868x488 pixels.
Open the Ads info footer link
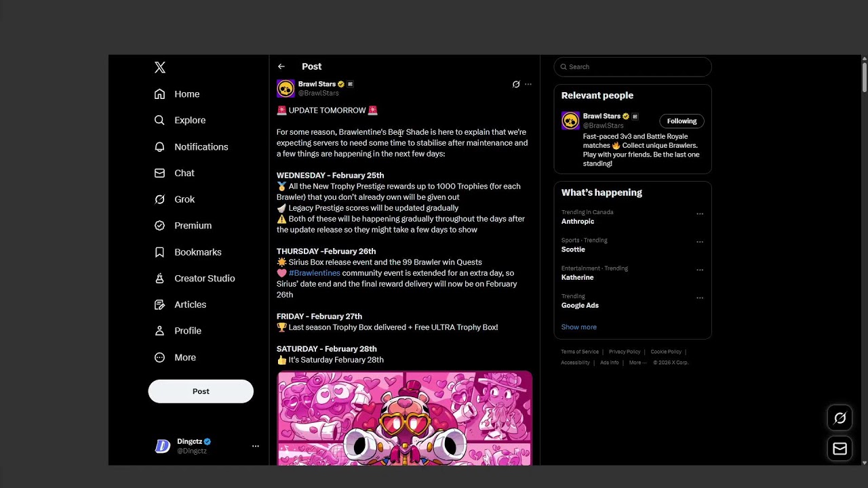click(610, 363)
